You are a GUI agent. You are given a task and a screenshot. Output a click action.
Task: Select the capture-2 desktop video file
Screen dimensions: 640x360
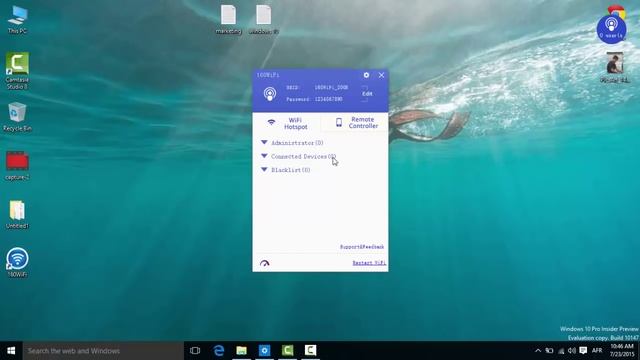pyautogui.click(x=17, y=166)
